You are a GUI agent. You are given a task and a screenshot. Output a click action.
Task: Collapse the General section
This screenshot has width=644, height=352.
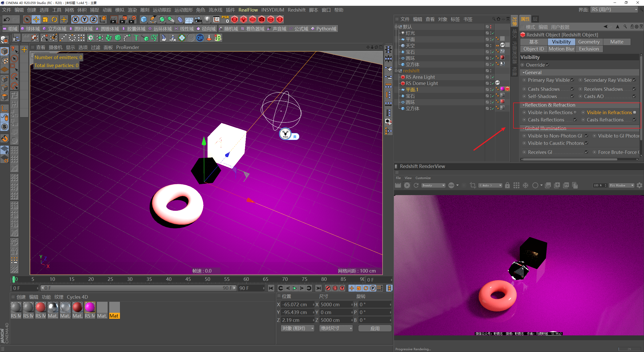[x=524, y=72]
